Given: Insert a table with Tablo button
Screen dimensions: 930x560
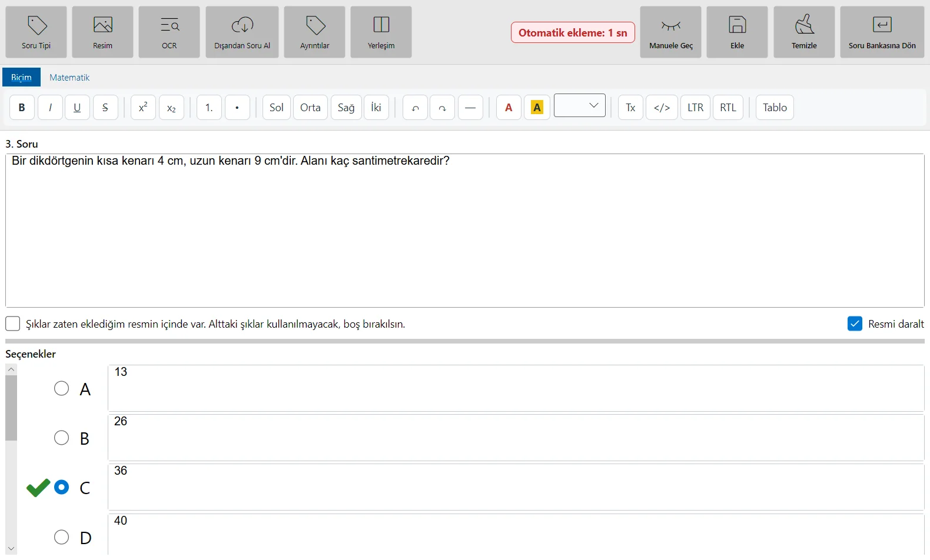Looking at the screenshot, I should [775, 108].
